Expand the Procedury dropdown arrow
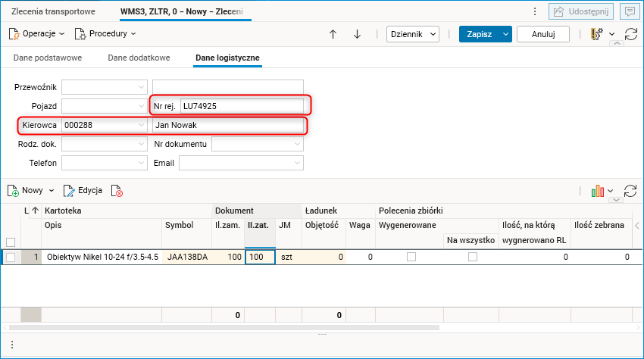 pos(133,34)
